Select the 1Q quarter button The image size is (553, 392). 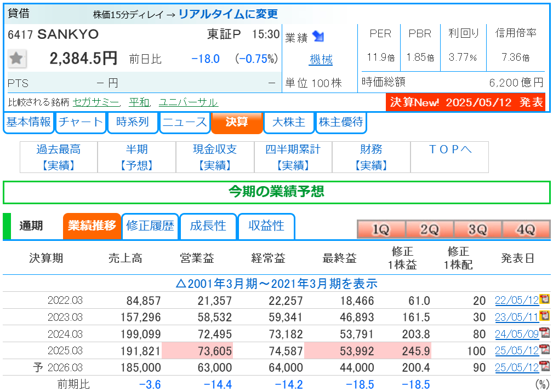381,229
